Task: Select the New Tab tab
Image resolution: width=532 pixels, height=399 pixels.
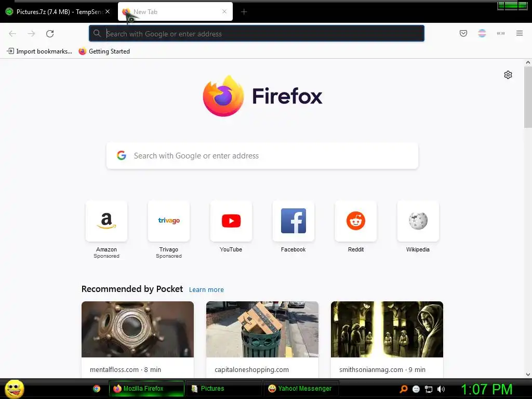Action: tap(175, 11)
